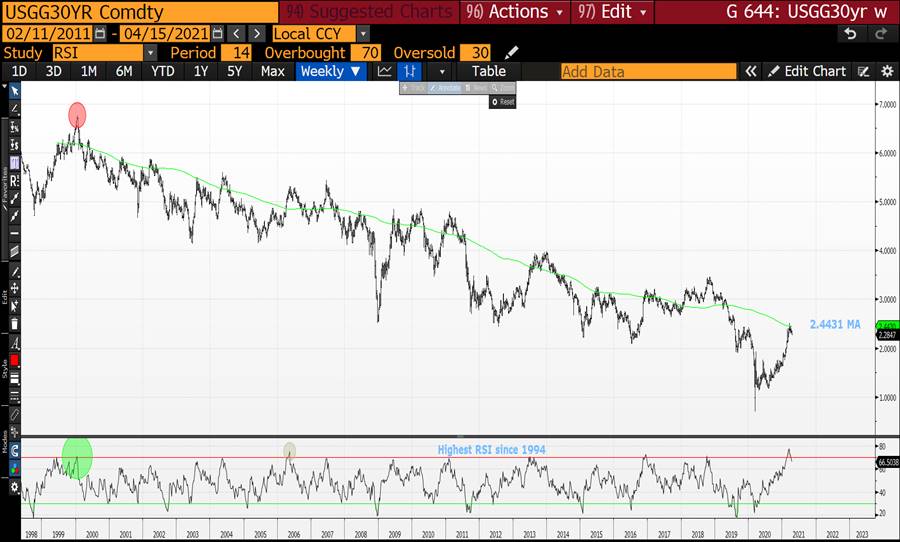900x542 pixels.
Task: Open the Weekly periodicity dropdown
Action: (330, 71)
